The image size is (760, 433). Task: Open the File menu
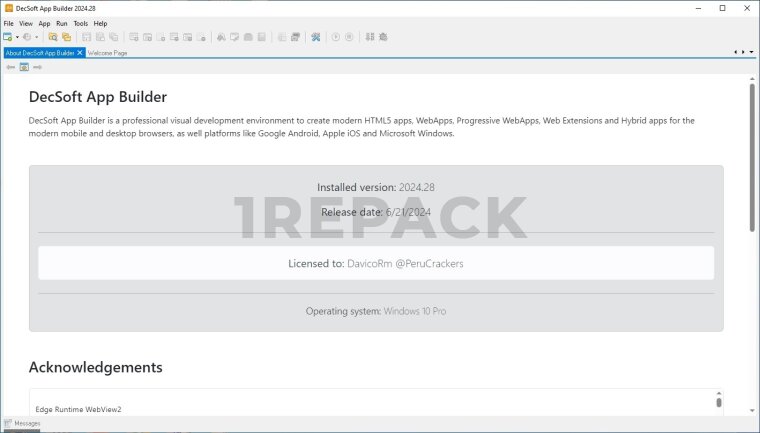[x=9, y=23]
